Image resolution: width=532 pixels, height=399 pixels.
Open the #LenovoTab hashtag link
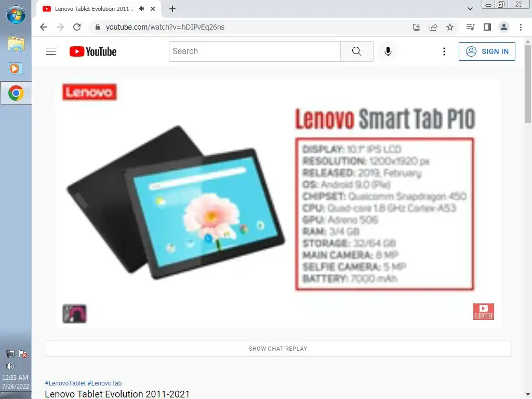click(104, 383)
